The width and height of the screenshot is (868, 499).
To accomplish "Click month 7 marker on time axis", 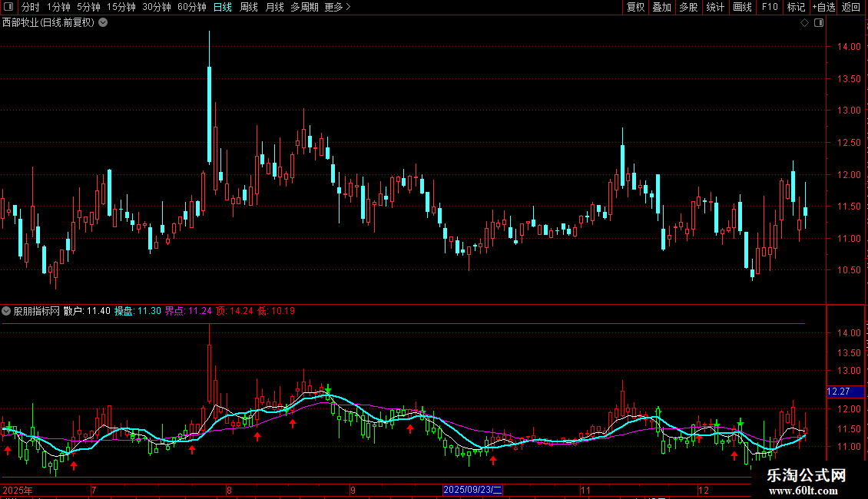I will (94, 490).
